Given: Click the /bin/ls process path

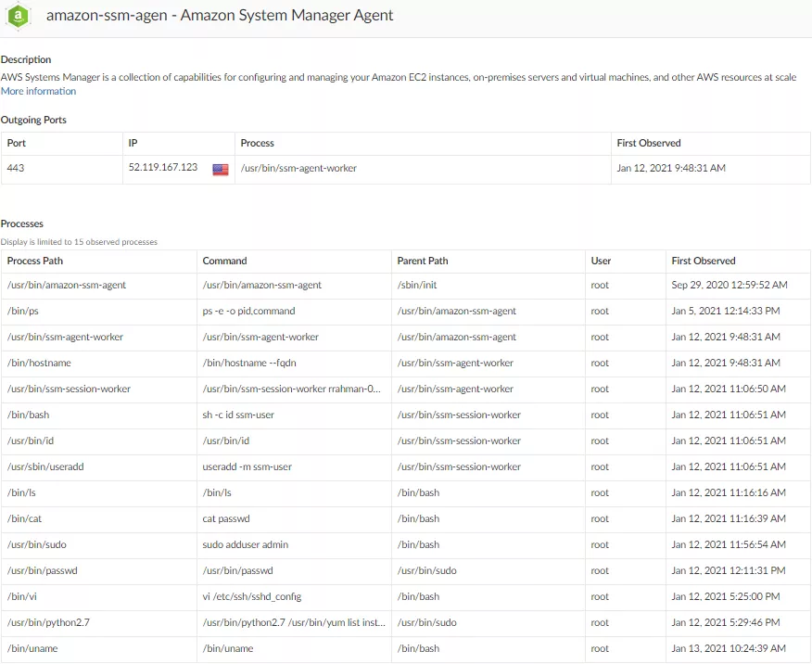Looking at the screenshot, I should tap(21, 492).
